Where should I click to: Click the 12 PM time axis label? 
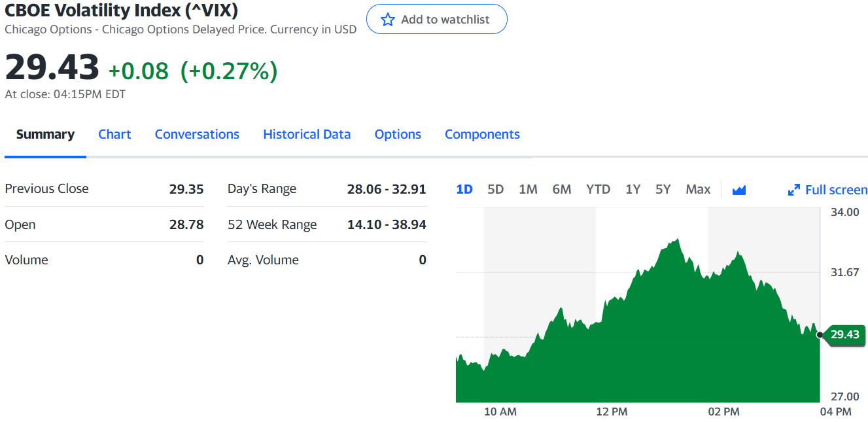[x=612, y=412]
